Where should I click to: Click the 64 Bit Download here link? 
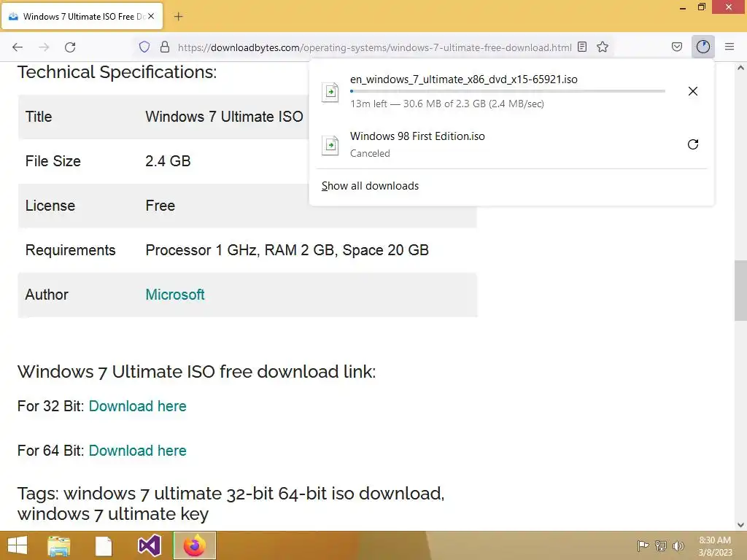137,451
